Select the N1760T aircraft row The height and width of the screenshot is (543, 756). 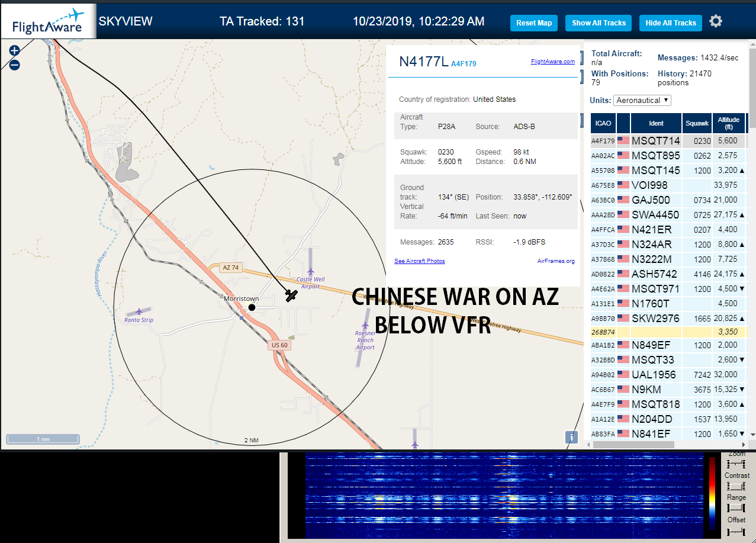click(x=668, y=304)
